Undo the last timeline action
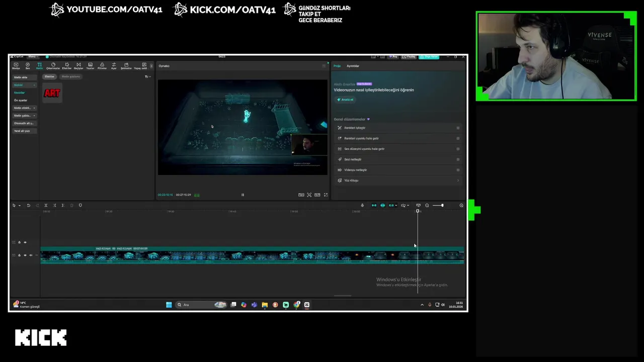 29,205
